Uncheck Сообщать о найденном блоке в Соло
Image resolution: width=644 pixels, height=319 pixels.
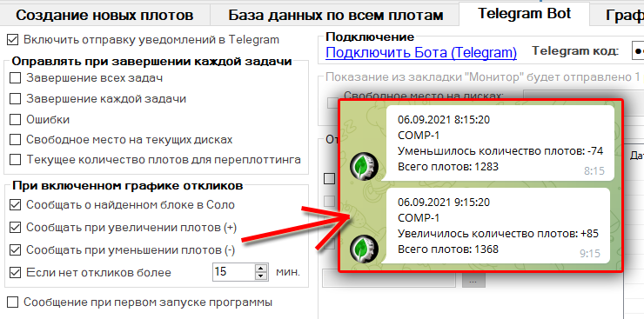coord(15,204)
